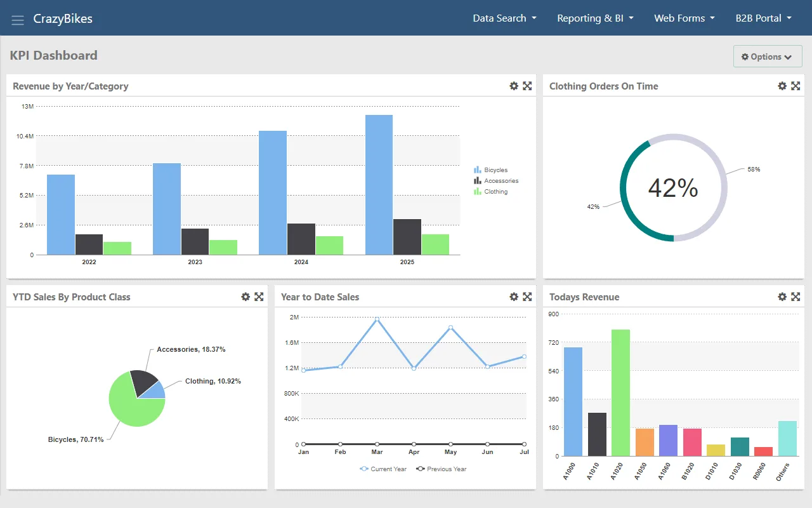Toggle the Bicycles legend series
The height and width of the screenshot is (508, 812).
pyautogui.click(x=490, y=170)
